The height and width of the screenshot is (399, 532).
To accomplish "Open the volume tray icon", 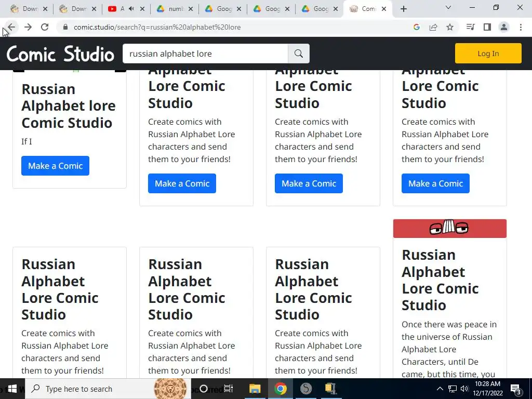I will pyautogui.click(x=464, y=389).
